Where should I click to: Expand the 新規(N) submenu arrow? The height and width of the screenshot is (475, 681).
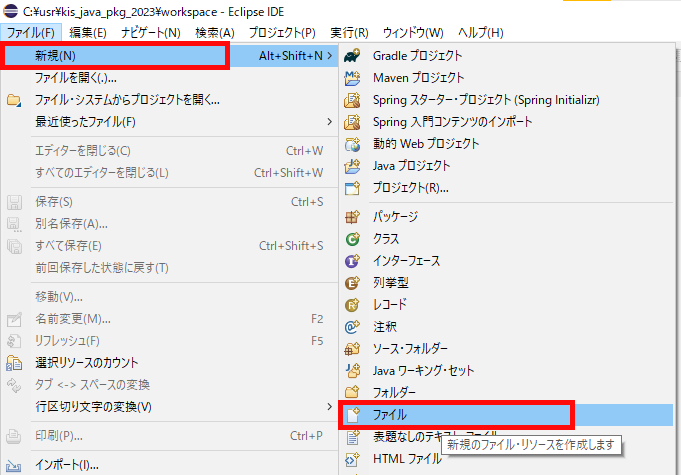[330, 56]
